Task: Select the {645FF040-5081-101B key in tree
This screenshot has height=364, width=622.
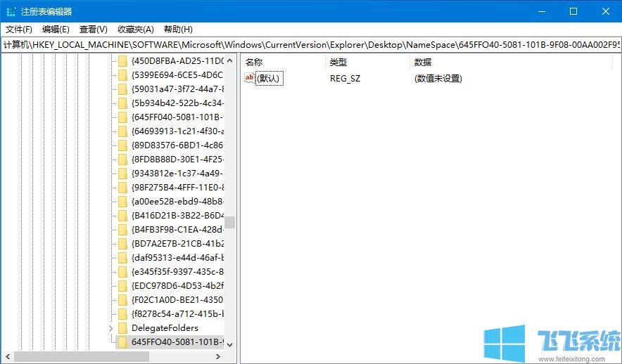Action: (x=177, y=117)
